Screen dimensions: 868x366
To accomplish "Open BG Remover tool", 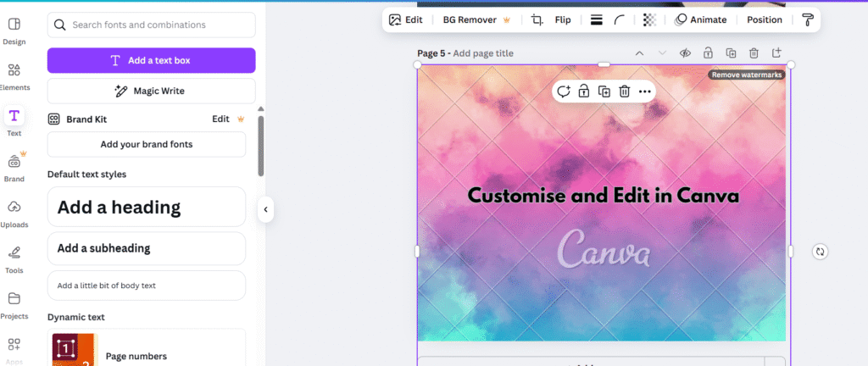I will (476, 19).
